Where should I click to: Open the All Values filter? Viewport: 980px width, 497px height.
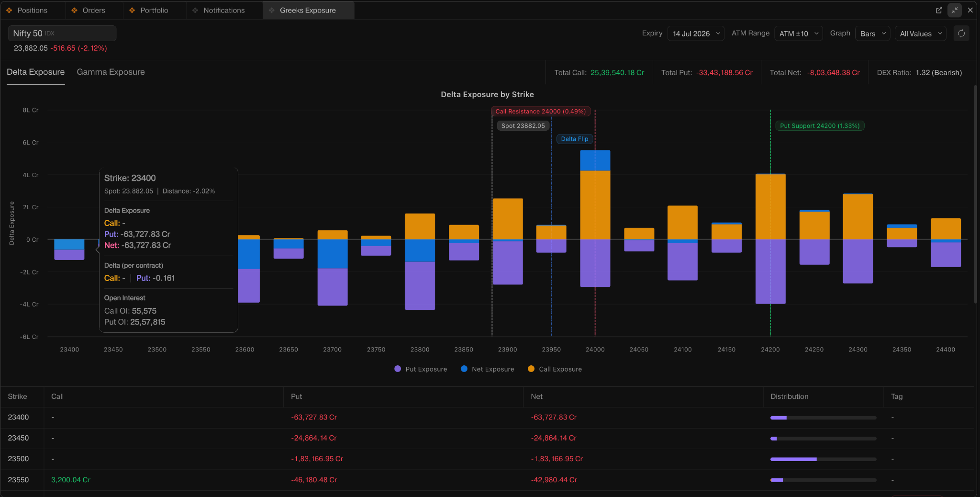(x=920, y=34)
